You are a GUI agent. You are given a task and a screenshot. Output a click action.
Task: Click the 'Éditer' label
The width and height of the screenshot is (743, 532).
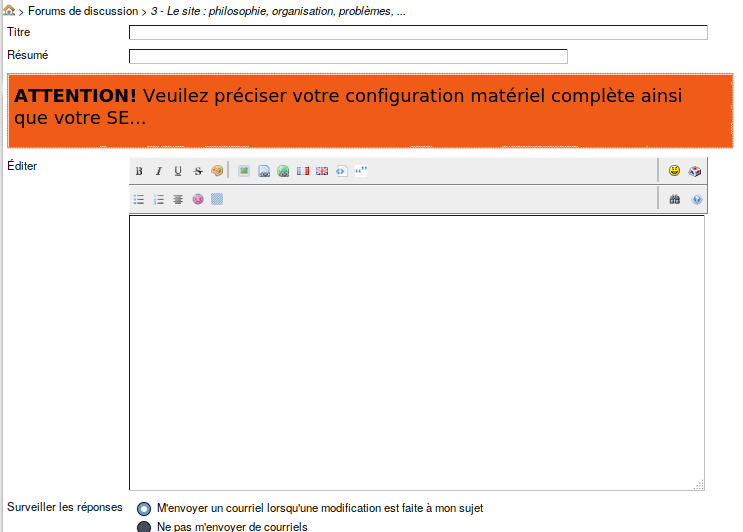pyautogui.click(x=22, y=166)
